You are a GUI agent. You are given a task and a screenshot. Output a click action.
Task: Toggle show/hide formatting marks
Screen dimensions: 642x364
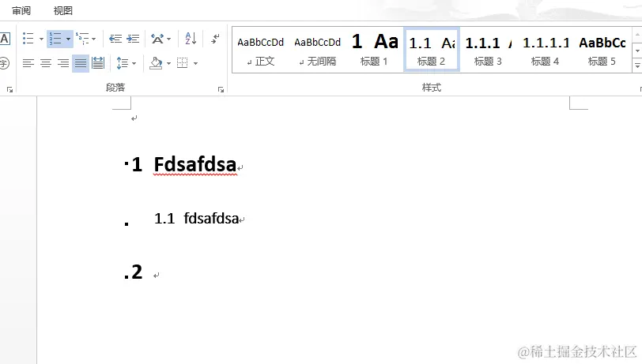(215, 39)
